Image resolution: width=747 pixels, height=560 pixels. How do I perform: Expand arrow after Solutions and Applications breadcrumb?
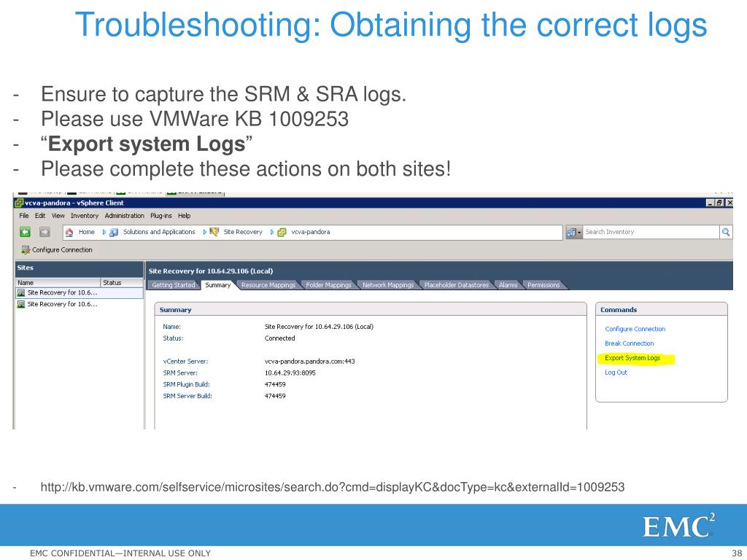pyautogui.click(x=204, y=232)
